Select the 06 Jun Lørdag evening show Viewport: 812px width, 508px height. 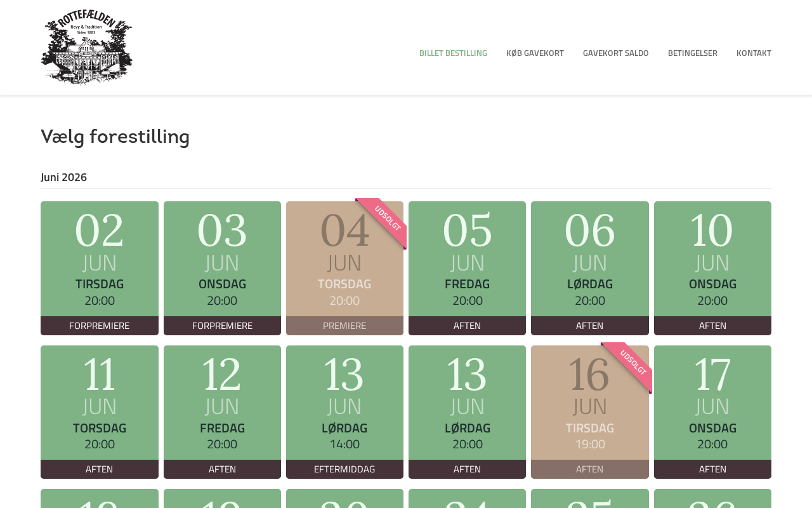point(590,268)
